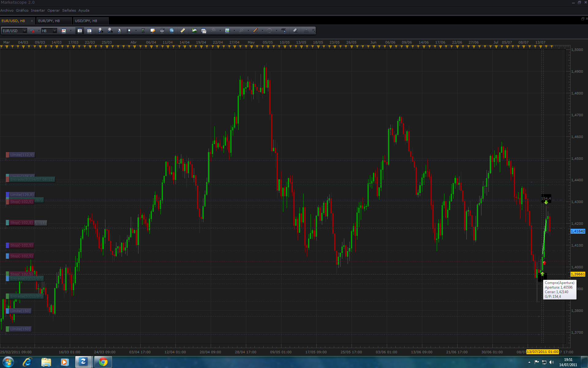Toggle the second data view button
The height and width of the screenshot is (368, 588).
(89, 31)
